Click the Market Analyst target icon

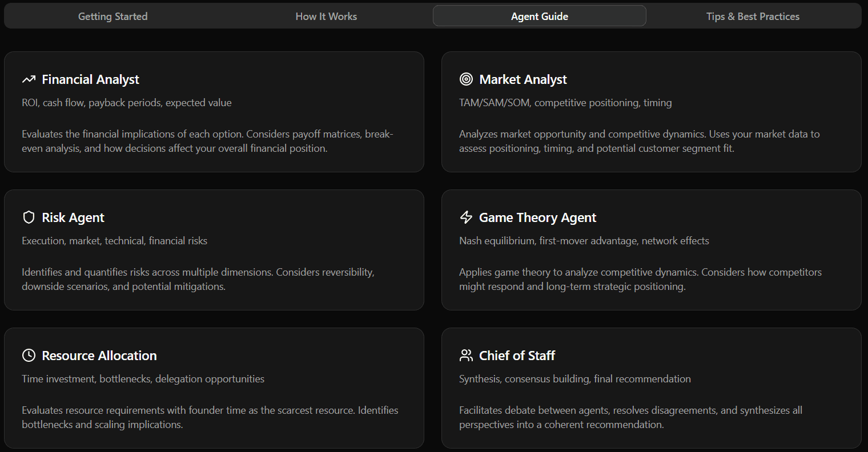466,79
